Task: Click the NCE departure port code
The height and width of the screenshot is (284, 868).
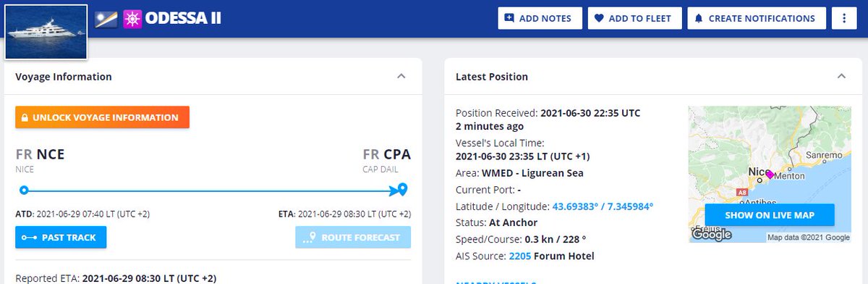Action: point(51,154)
